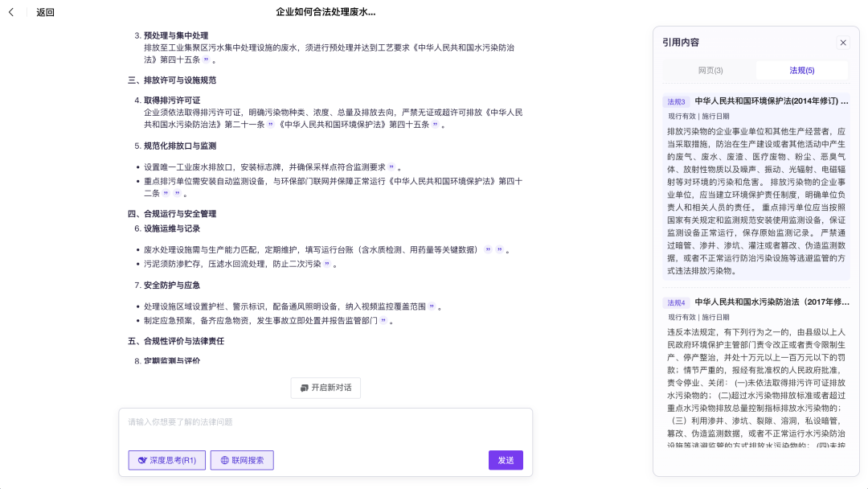Image resolution: width=868 pixels, height=489 pixels.
Task: Click citation quote icon after 第二十一条
Action: [x=270, y=125]
